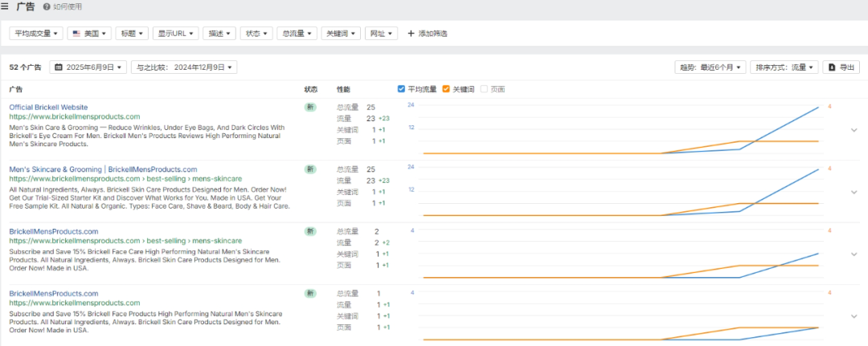Enable the 页面 chart checkbox

pyautogui.click(x=484, y=89)
